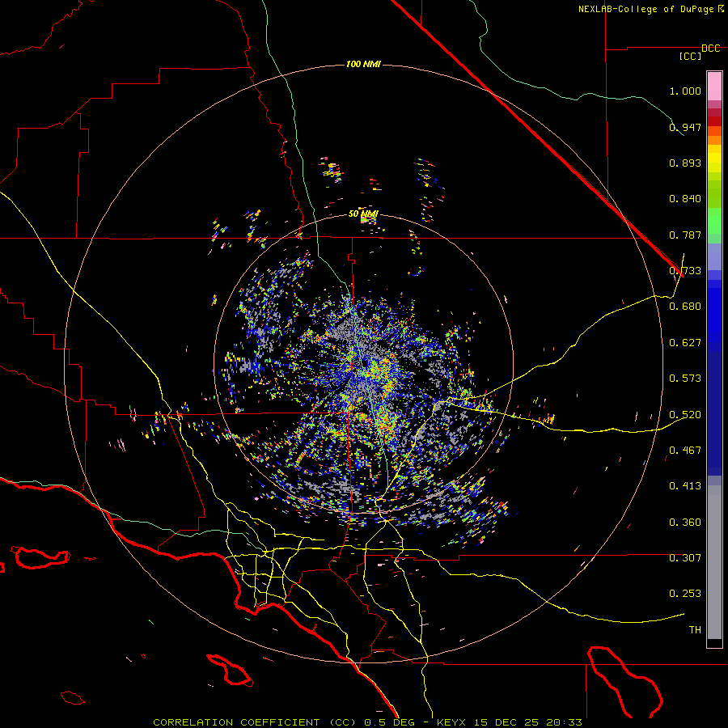Click the 0.360 legend value

(685, 522)
